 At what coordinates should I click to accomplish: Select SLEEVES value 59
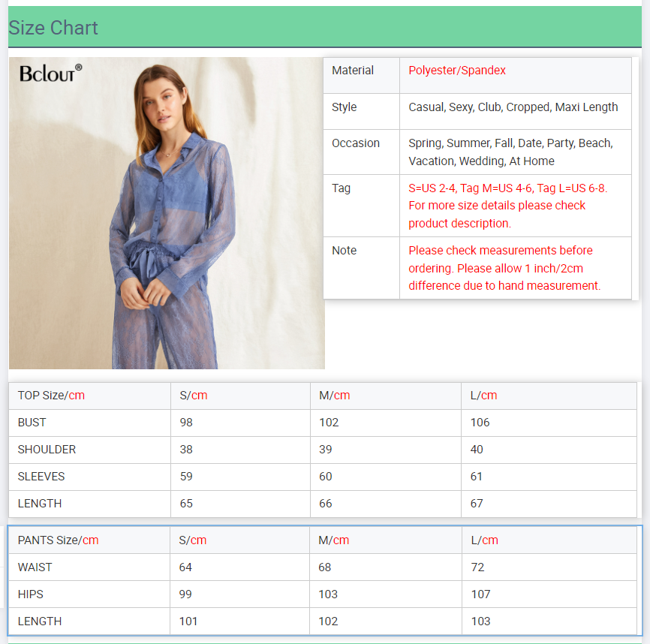(x=186, y=477)
